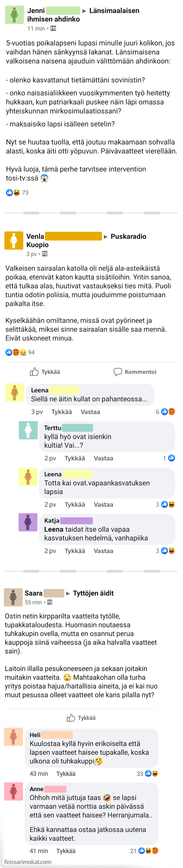Image resolution: width=183 pixels, height=868 pixels.
Task: Click Anne's pink profile avatar
Action: tap(13, 791)
